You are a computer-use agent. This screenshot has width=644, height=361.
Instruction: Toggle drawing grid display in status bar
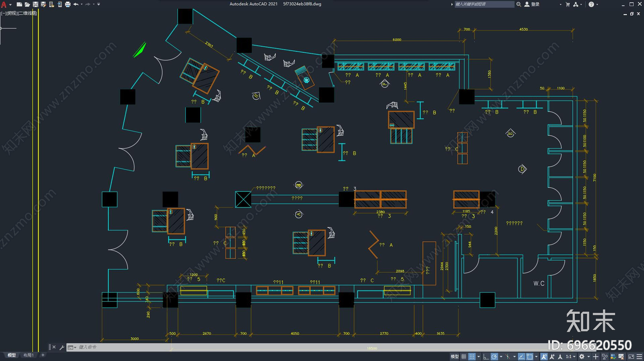[x=464, y=357]
